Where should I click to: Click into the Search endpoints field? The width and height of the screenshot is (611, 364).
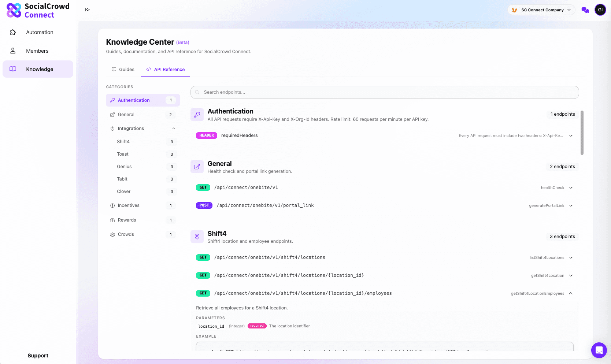pyautogui.click(x=385, y=92)
